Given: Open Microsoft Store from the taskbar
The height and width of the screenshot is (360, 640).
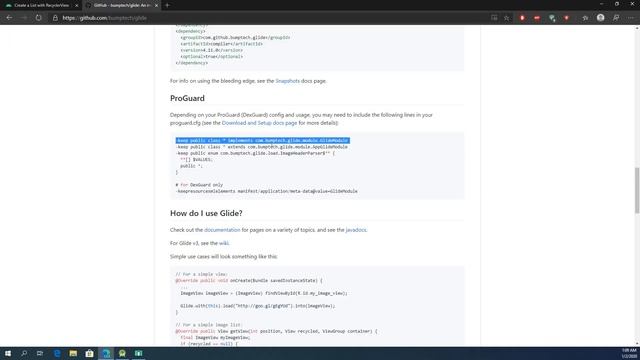Looking at the screenshot, I should pos(89,353).
